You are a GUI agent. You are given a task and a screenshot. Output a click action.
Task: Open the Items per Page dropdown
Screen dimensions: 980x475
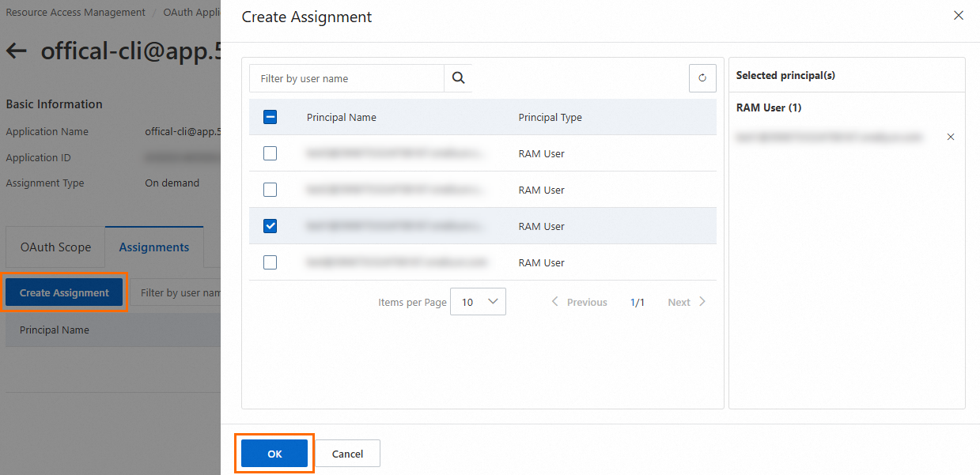click(x=478, y=302)
